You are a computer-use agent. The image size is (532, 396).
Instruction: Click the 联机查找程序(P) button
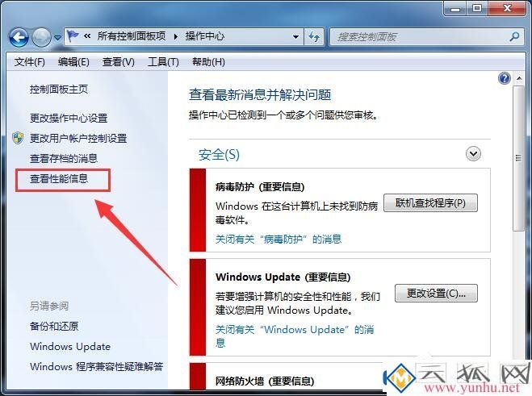click(430, 203)
